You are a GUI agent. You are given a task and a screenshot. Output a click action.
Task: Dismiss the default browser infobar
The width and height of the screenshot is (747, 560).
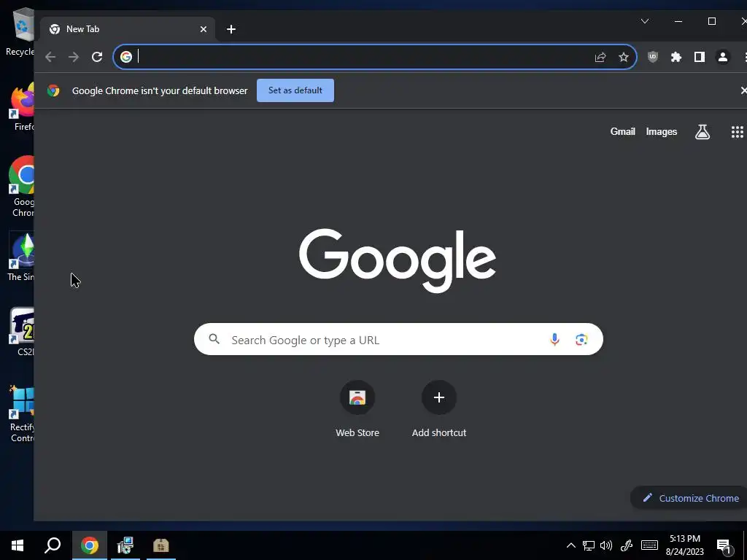[743, 90]
